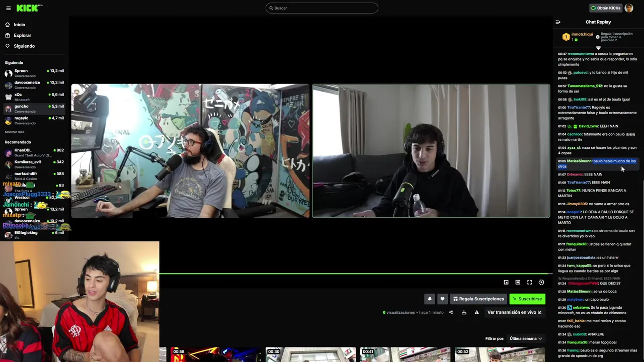Click cachiloo's chat message at 01:04
Screen dimensions: 644x362
(597, 137)
